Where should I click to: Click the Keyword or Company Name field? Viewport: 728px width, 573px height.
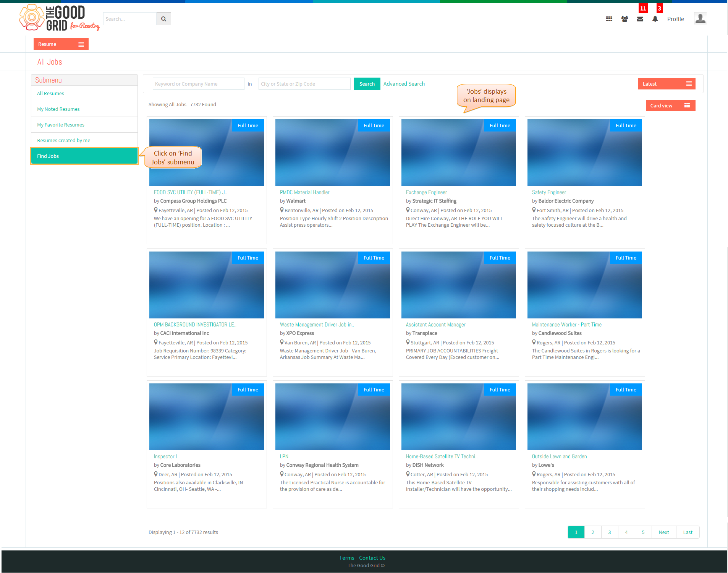coord(198,84)
